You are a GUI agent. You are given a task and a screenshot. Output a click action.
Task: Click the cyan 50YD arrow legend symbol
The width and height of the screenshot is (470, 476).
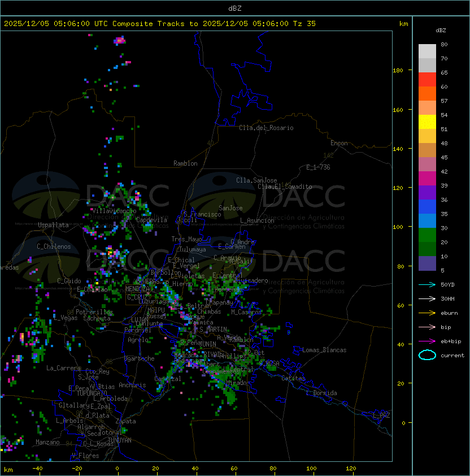427,284
